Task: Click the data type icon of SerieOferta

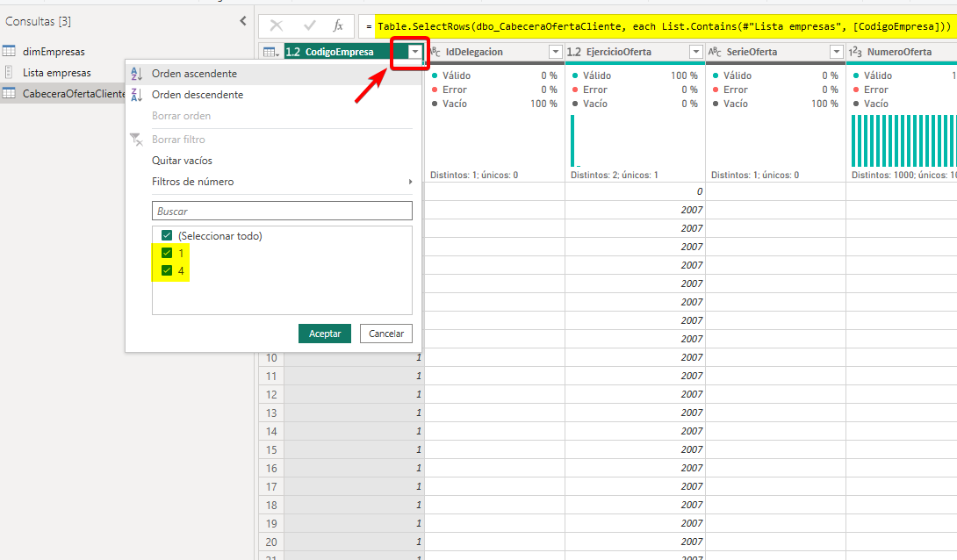Action: point(715,53)
